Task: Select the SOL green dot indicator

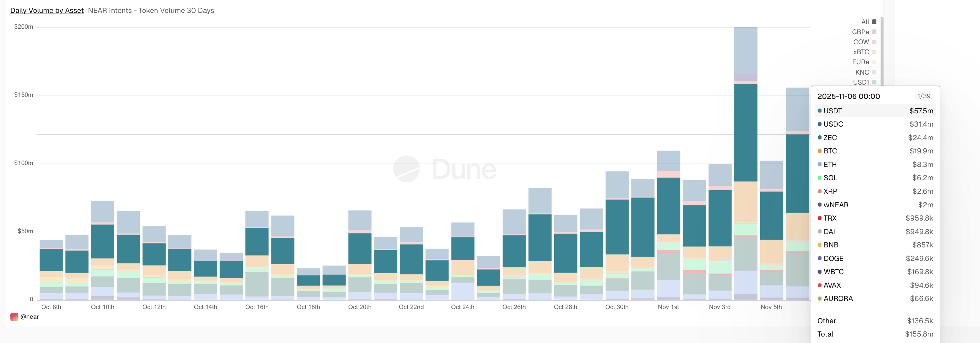Action: [820, 178]
